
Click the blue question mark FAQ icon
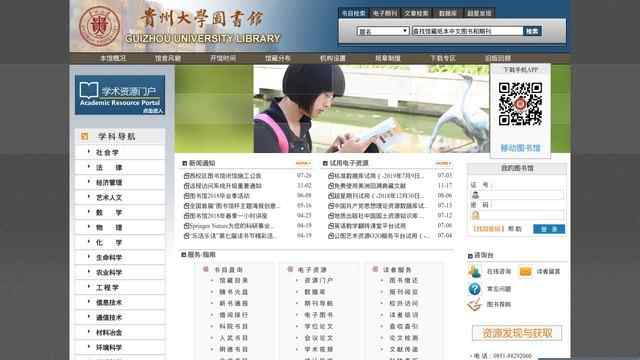474,289
